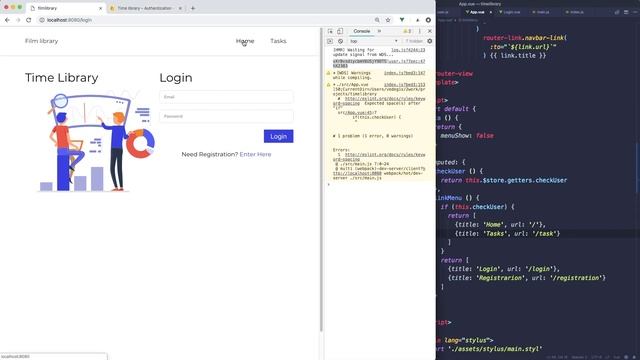640x360 pixels.
Task: Focus the Email input field
Action: click(x=226, y=97)
